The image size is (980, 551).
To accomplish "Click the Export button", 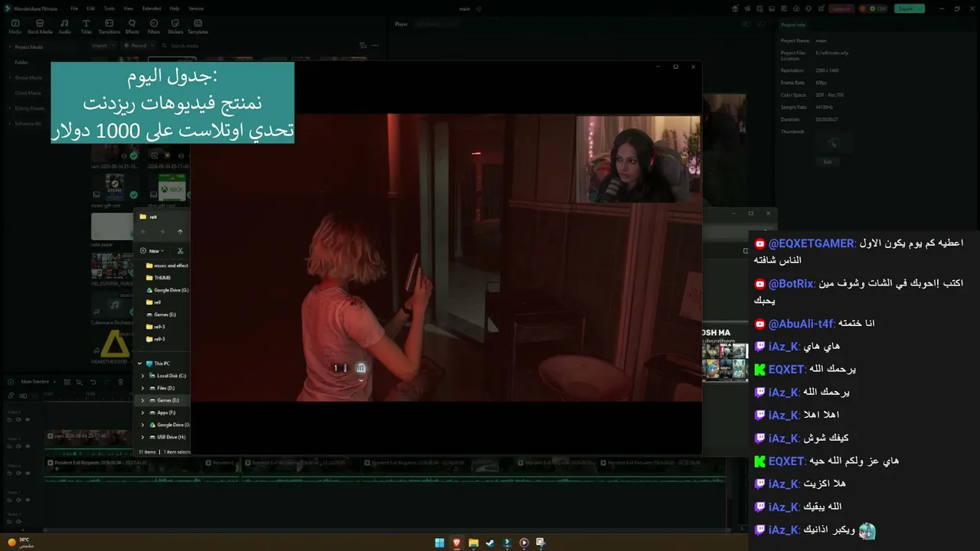I will pos(910,8).
